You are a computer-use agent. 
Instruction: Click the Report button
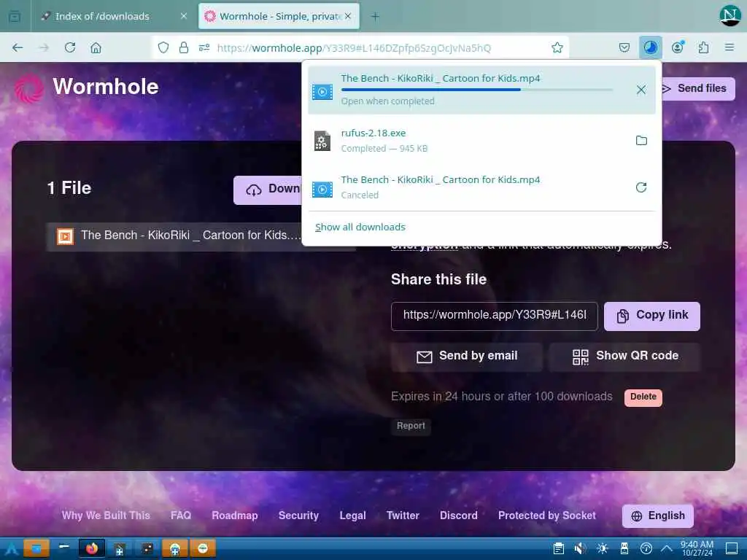[x=411, y=426]
